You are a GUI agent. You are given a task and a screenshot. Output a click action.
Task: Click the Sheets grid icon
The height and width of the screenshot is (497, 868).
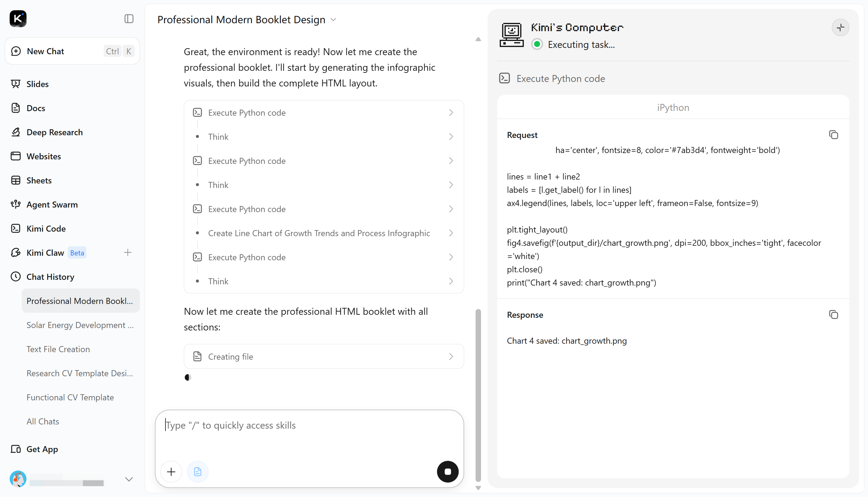pos(16,180)
